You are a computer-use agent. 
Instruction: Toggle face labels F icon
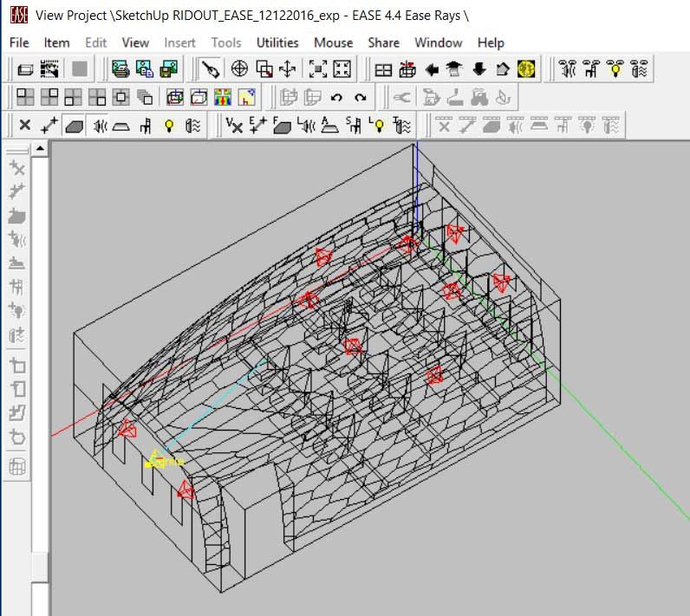[282, 126]
